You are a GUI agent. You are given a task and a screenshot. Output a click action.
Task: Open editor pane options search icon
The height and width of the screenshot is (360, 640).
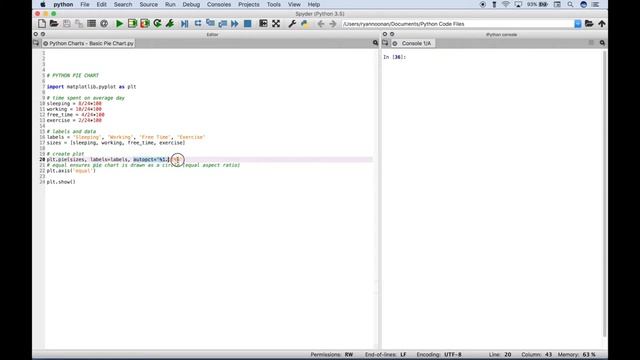pyautogui.click(x=375, y=43)
